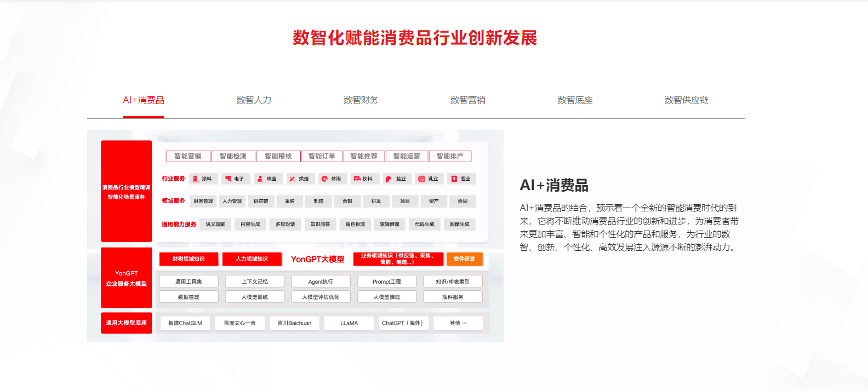Click the ChatGPT（海外）model box

click(403, 323)
